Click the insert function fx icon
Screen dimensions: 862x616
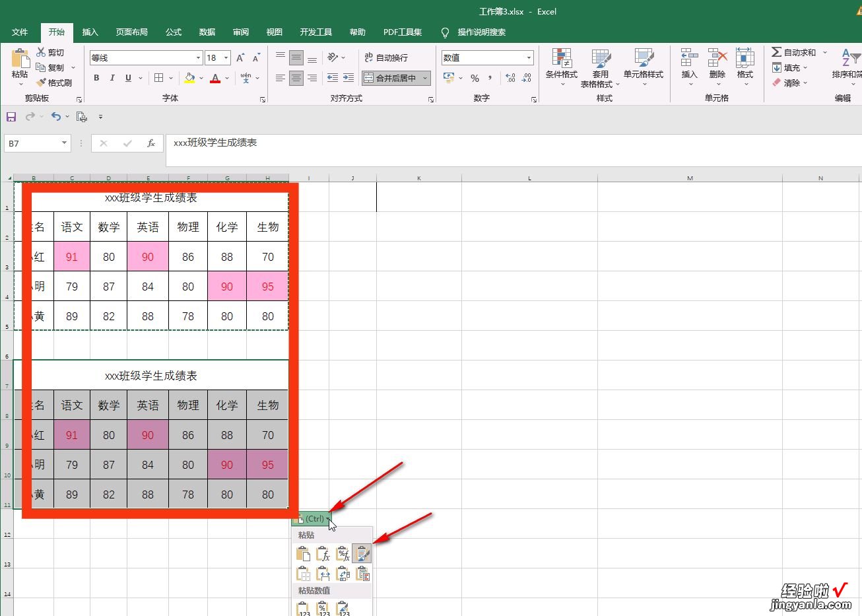[x=151, y=143]
